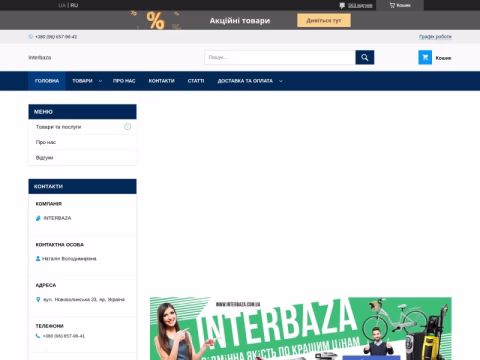Click the contact person icon
This screenshot has height=360, width=480.
38,259
